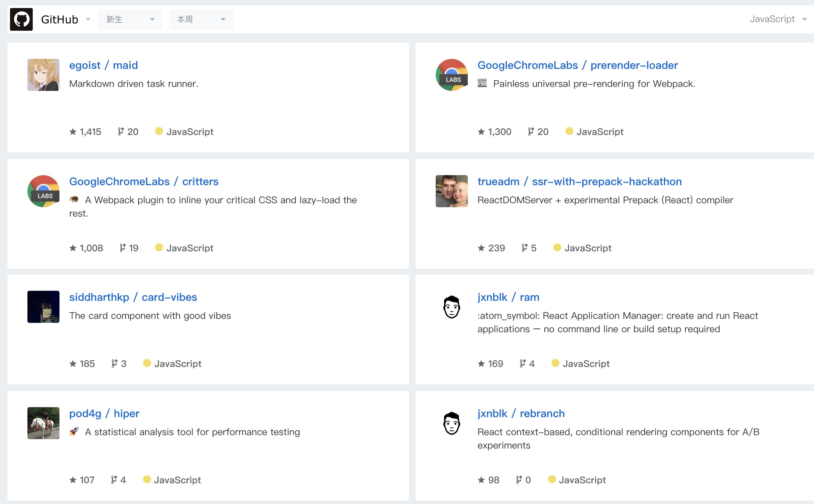
Task: Click the fork icon on card-vibes card
Action: pyautogui.click(x=114, y=364)
